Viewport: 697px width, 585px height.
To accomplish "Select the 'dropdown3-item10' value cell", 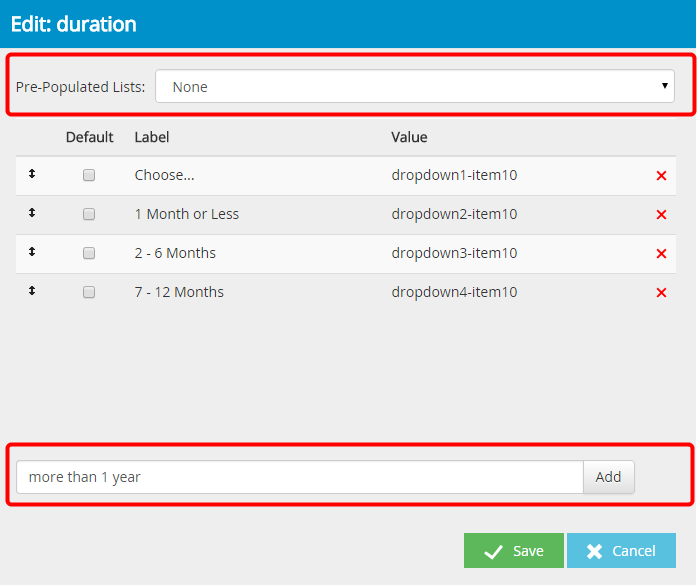I will [454, 253].
